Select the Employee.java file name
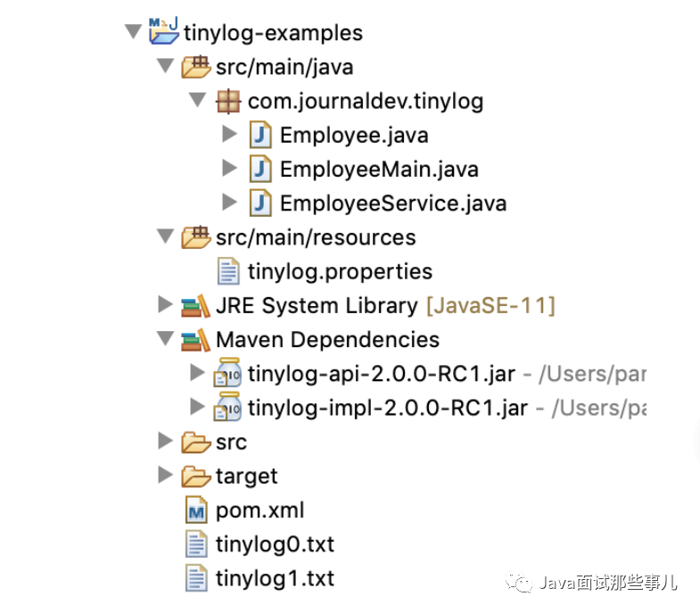This screenshot has width=700, height=613. (354, 136)
